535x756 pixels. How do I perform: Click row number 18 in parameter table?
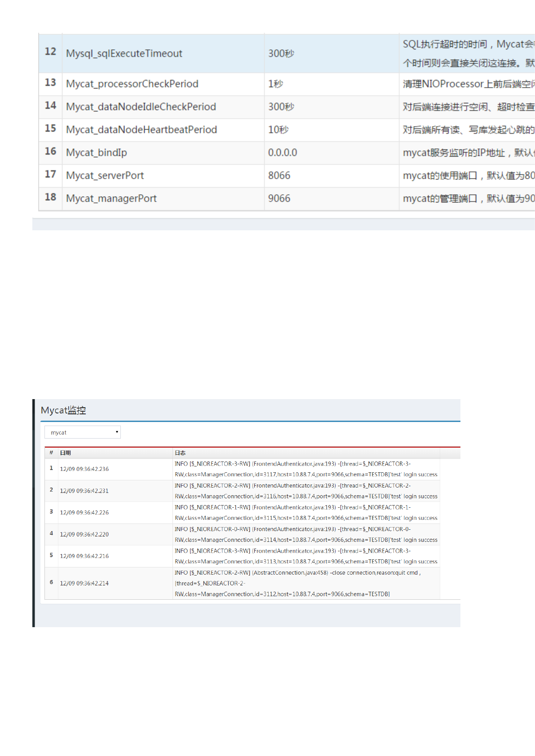click(x=50, y=197)
